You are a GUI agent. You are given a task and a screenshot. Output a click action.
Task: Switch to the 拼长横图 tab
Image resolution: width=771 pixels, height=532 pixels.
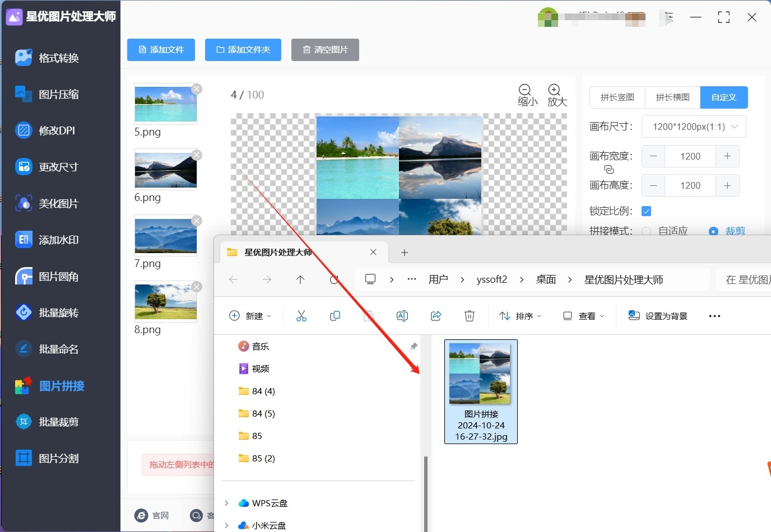point(672,97)
